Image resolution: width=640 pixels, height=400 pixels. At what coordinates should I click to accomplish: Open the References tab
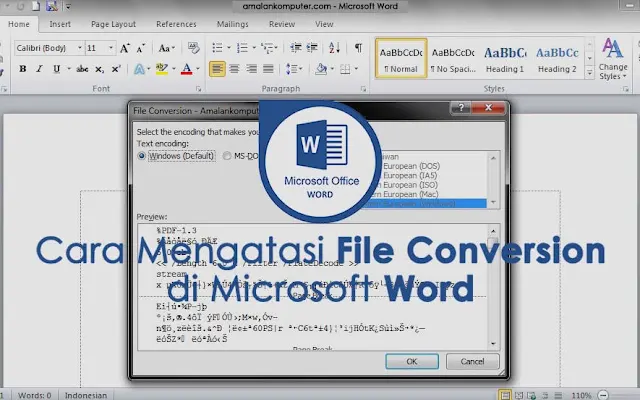176,24
